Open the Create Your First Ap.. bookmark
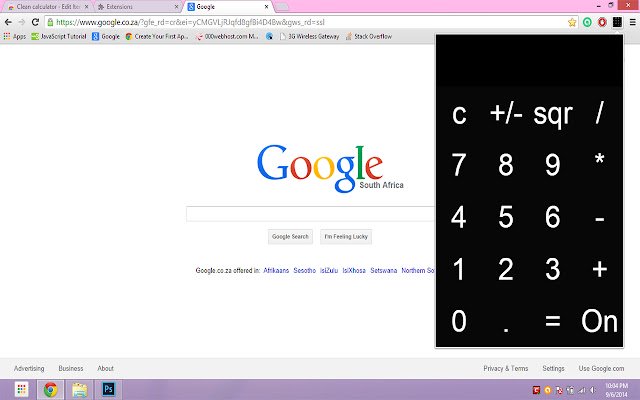This screenshot has height=400, width=640. pos(157,36)
